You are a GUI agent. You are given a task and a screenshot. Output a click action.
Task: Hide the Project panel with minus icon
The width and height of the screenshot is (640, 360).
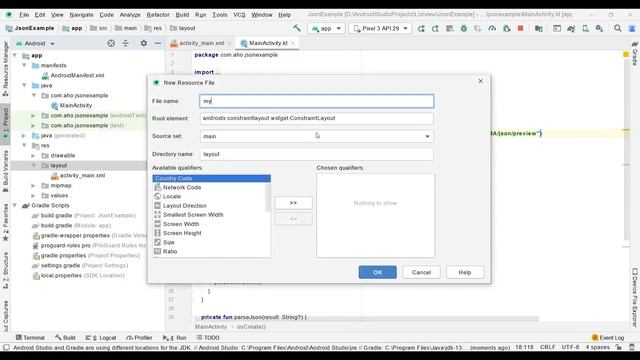pos(158,43)
